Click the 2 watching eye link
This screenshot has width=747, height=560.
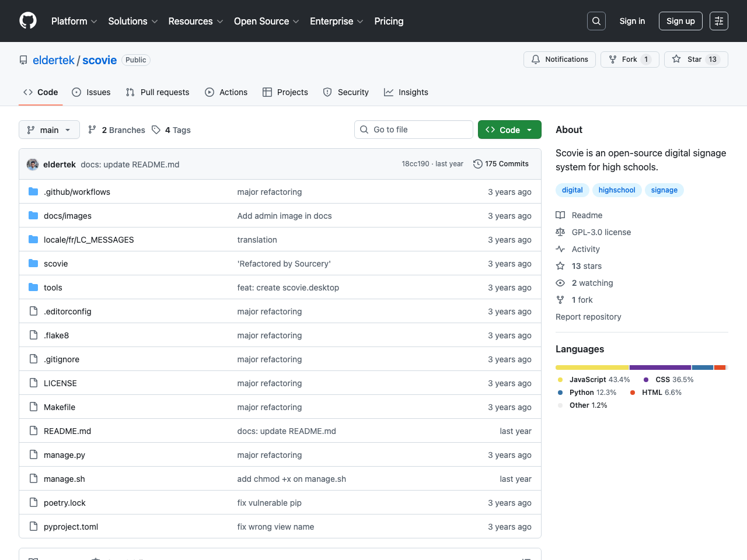pos(592,283)
